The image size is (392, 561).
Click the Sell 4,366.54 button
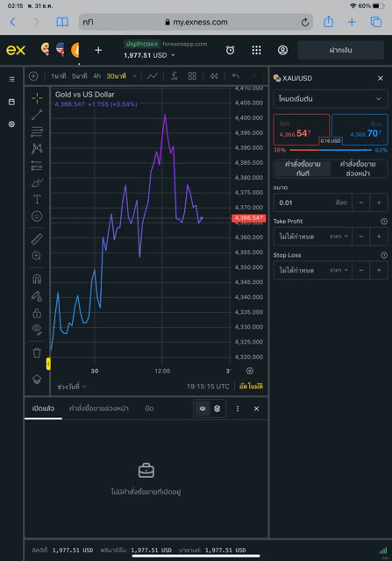coord(301,130)
